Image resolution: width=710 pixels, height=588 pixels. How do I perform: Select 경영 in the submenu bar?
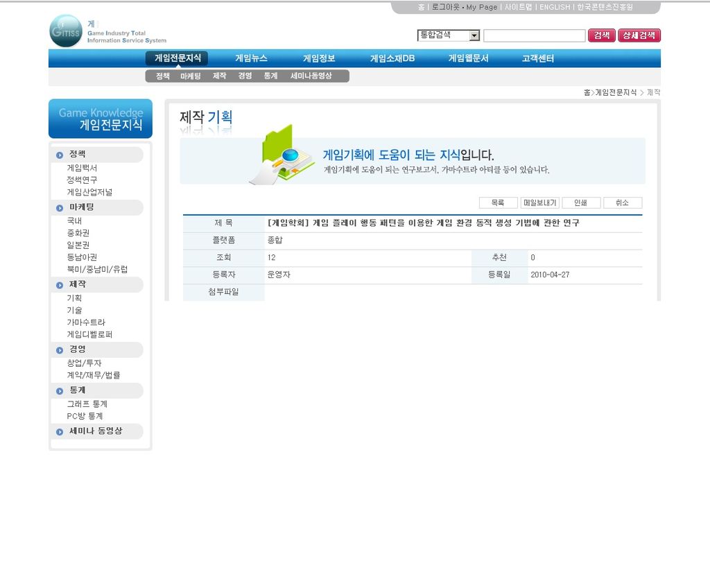[x=245, y=76]
